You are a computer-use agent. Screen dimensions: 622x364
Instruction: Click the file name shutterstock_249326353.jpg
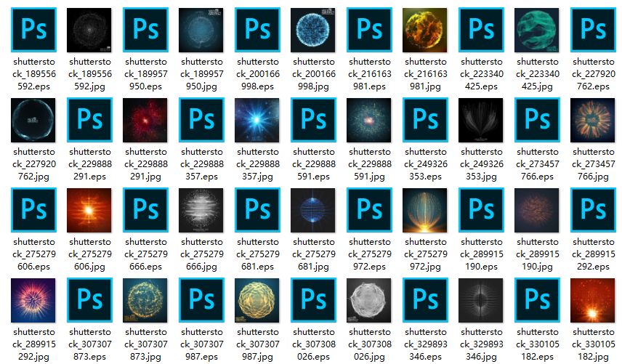point(481,164)
